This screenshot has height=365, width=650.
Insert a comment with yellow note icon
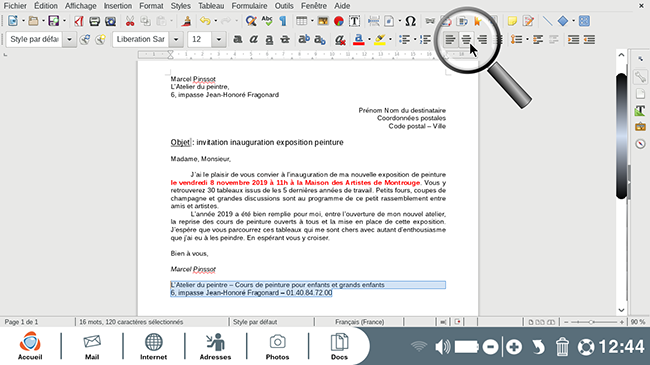coord(512,21)
